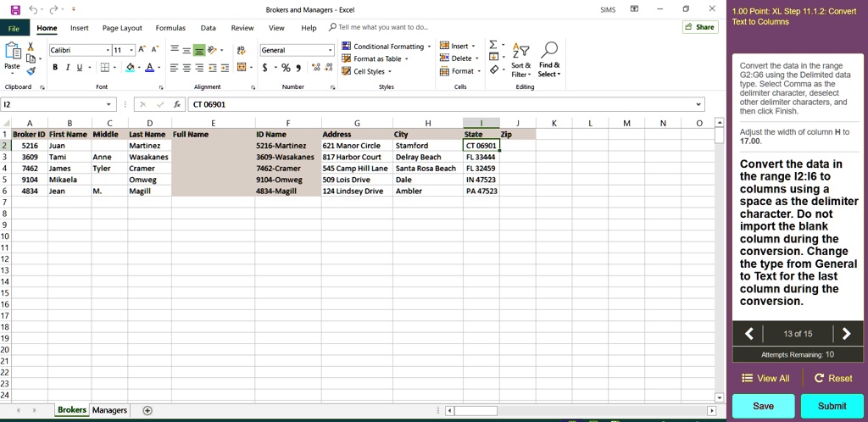Open View All steps

[x=765, y=378]
